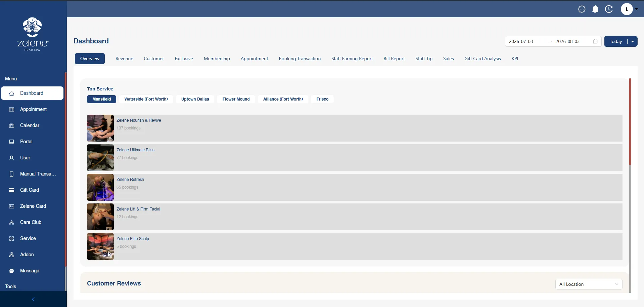Open the Sales tab
The image size is (644, 307).
448,59
